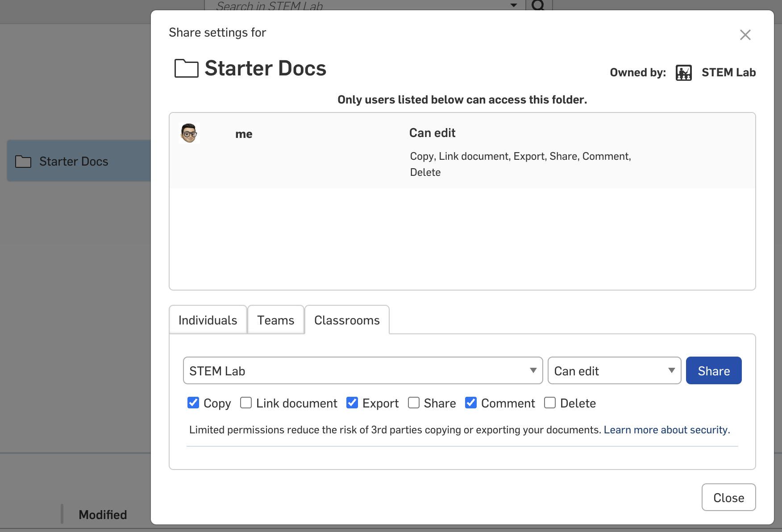The width and height of the screenshot is (782, 532).
Task: Uncheck the Comment permission checkbox
Action: click(x=471, y=403)
